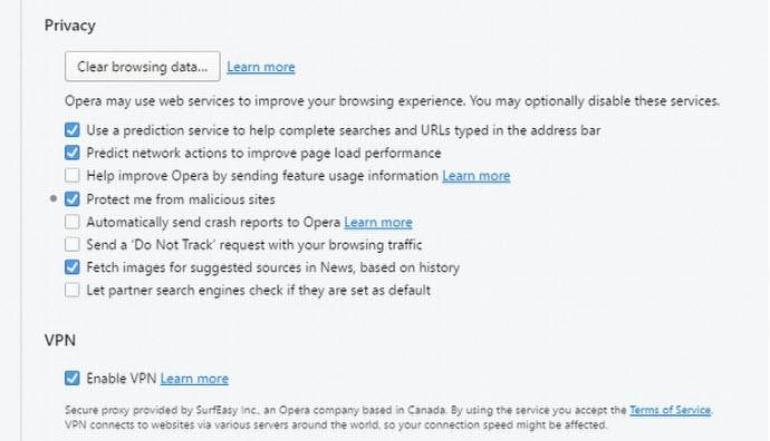
Task: Click the dot indicator beside Protect me option
Action: pyautogui.click(x=52, y=200)
